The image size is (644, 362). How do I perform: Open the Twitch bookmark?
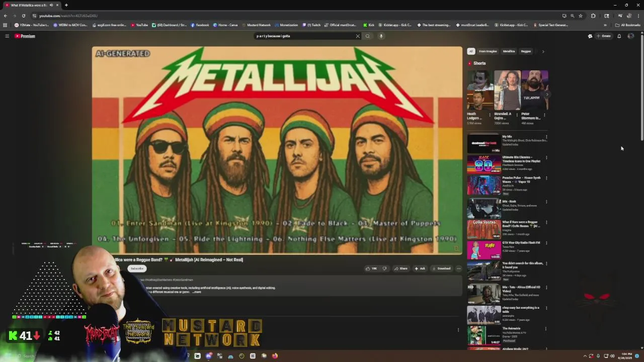pyautogui.click(x=311, y=25)
